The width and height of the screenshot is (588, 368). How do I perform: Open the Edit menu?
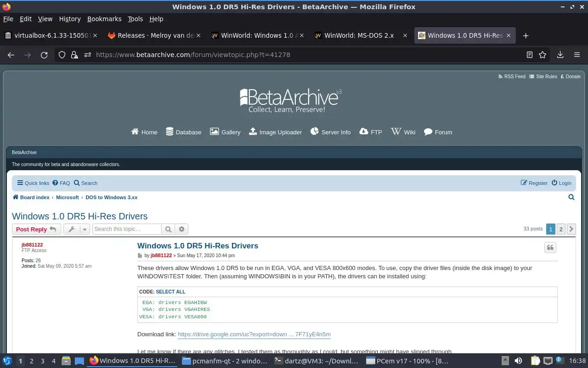[26, 19]
